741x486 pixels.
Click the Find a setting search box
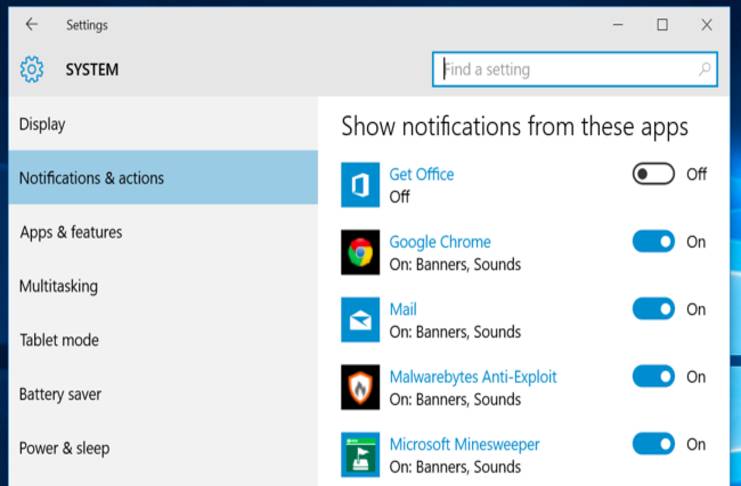tap(565, 70)
